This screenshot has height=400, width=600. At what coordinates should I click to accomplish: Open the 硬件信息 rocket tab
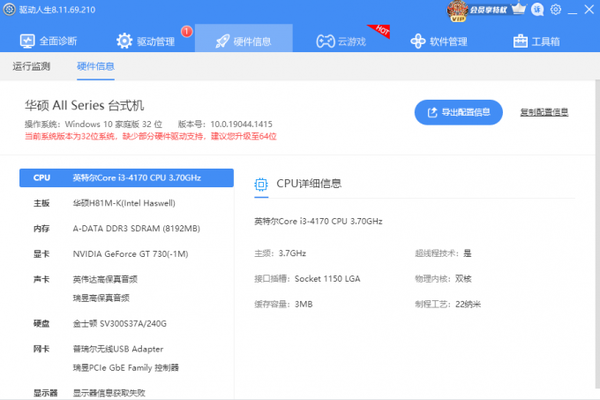click(243, 42)
